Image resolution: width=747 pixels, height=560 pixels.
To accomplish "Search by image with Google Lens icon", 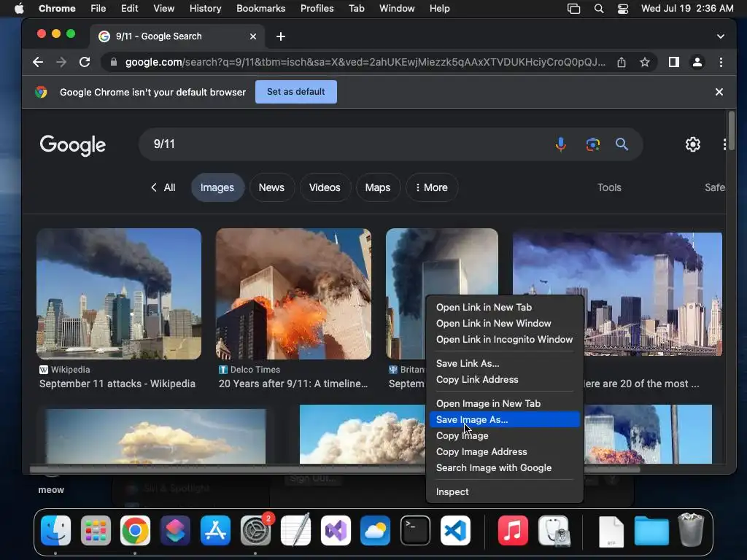I will pos(592,144).
